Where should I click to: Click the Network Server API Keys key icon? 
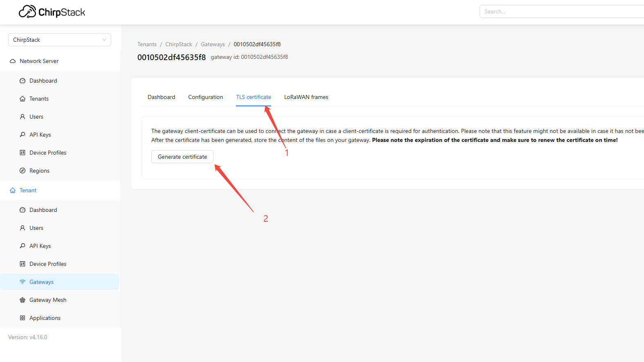click(x=22, y=135)
